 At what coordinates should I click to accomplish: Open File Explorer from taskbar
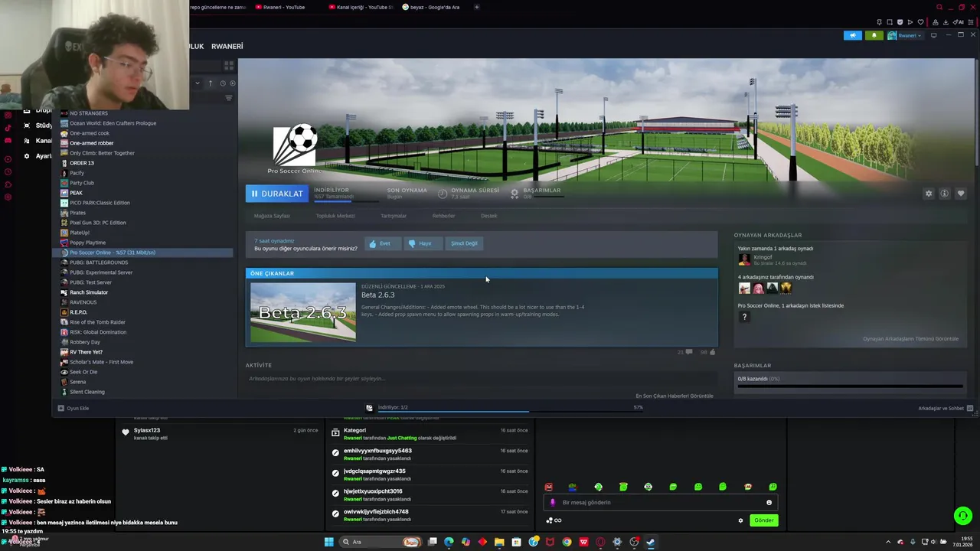point(499,542)
